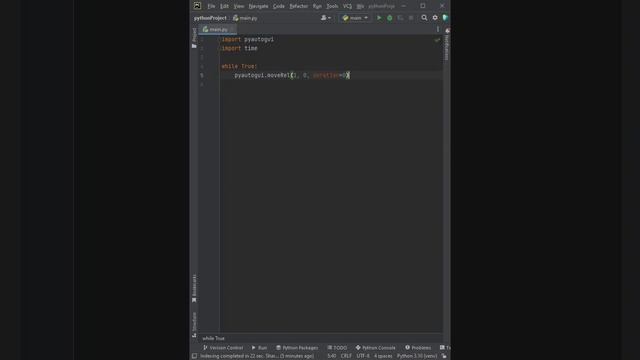Open the Problems tool window
640x360 pixels.
(x=418, y=348)
